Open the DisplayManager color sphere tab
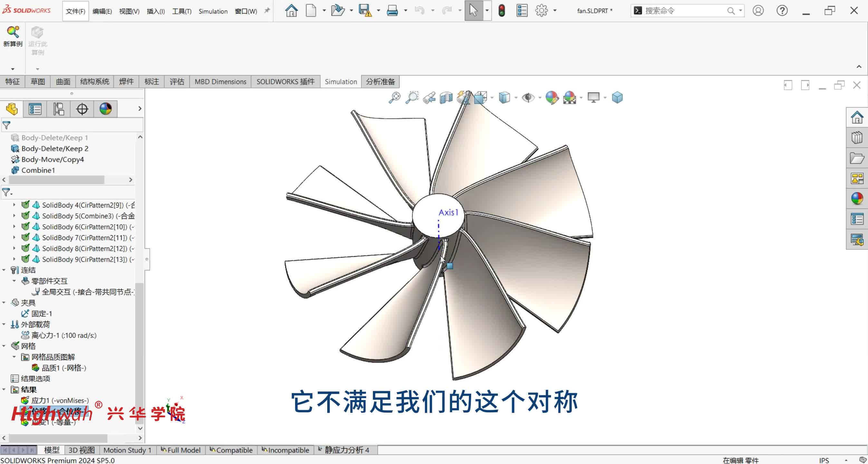 point(105,109)
